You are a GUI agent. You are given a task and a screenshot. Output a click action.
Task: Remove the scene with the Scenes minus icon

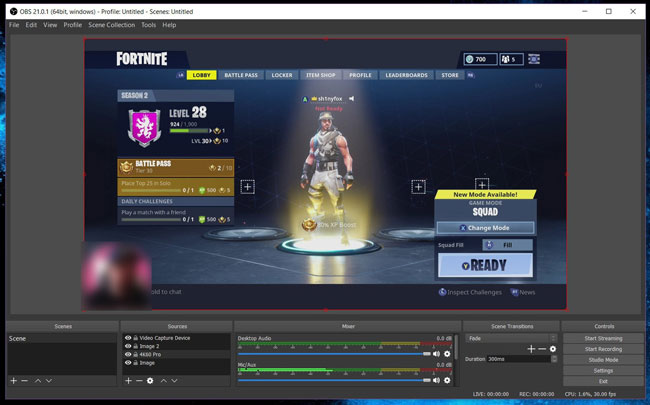coord(24,381)
